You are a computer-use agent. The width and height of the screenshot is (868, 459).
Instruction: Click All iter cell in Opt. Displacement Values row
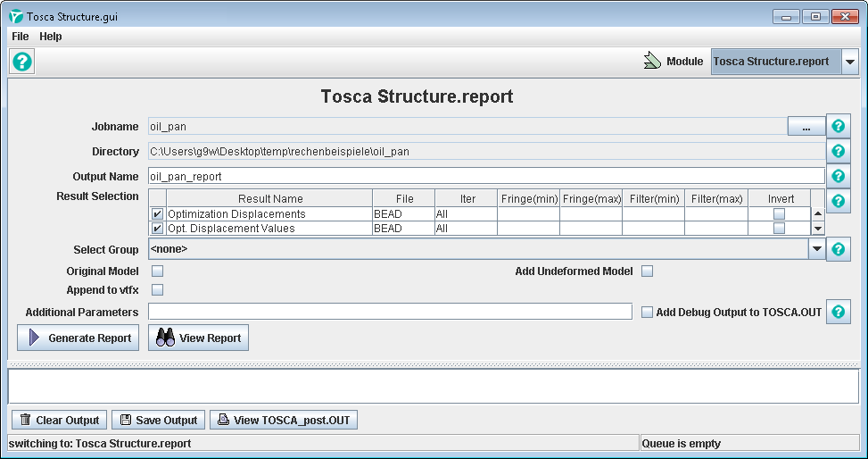pyautogui.click(x=466, y=229)
